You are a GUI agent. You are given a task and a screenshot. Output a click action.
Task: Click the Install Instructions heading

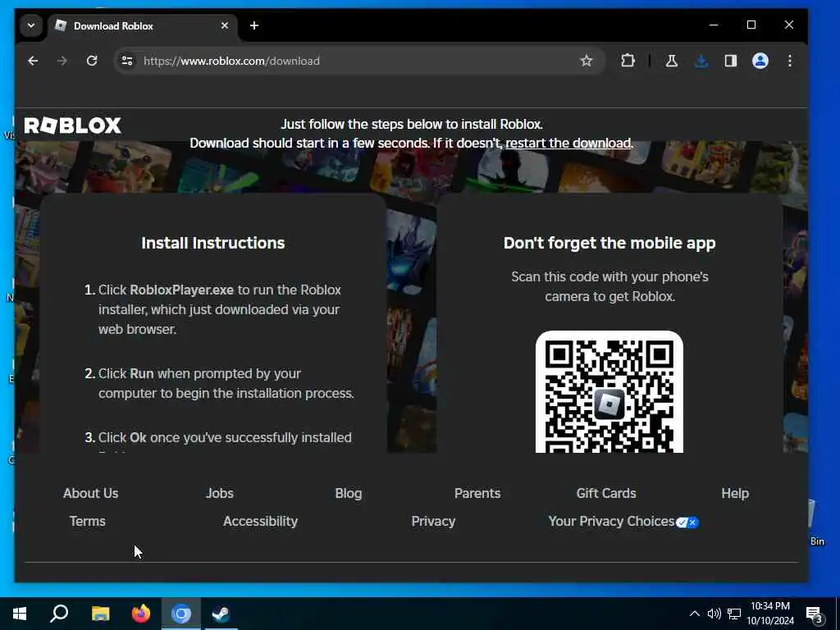pos(213,243)
